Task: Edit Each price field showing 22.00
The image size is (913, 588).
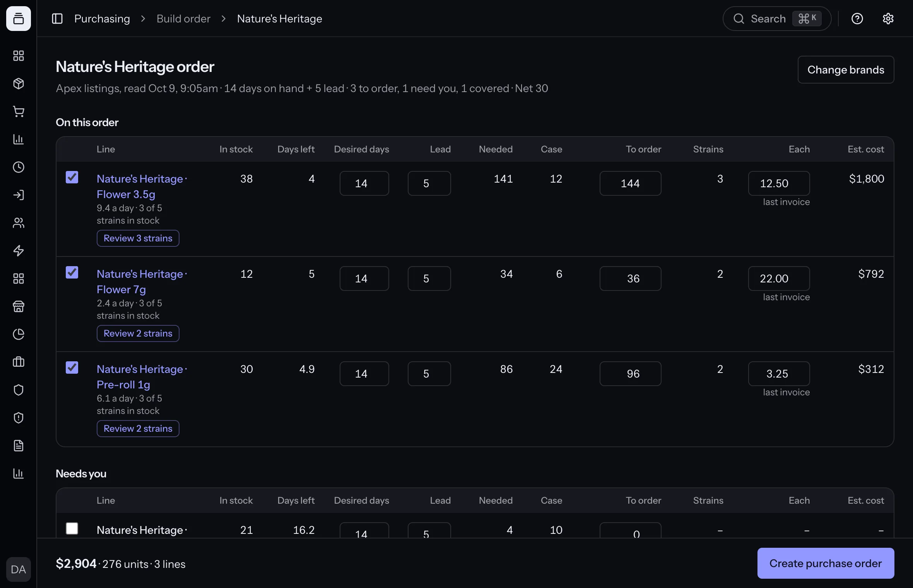Action: coord(779,279)
